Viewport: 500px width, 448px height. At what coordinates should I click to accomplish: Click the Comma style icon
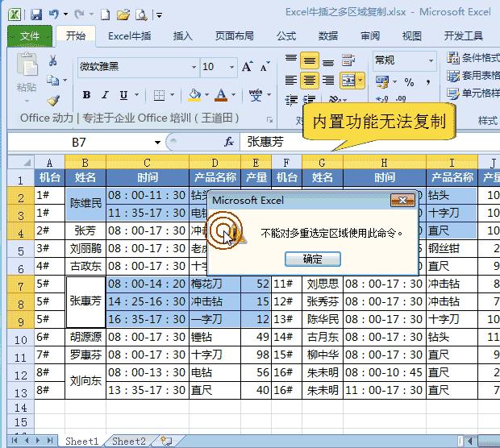click(x=428, y=82)
